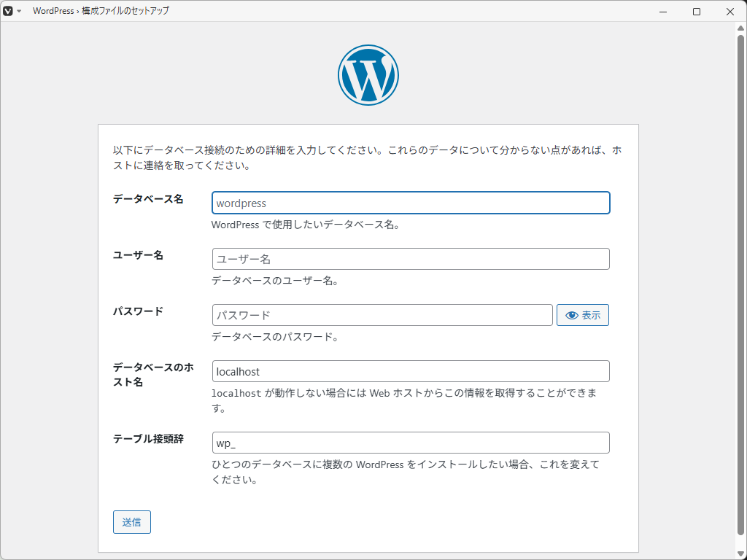Focus the データベース名 input field
The image size is (747, 560).
[411, 203]
